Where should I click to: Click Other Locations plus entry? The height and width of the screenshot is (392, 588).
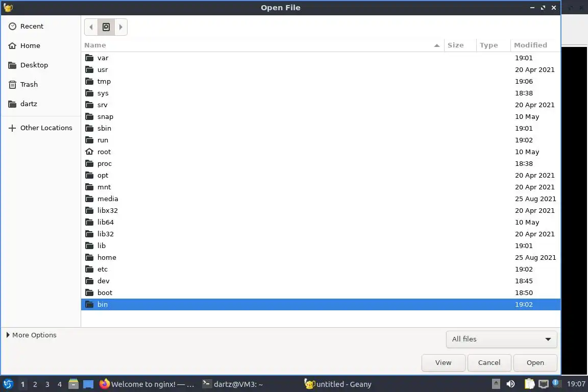click(40, 128)
